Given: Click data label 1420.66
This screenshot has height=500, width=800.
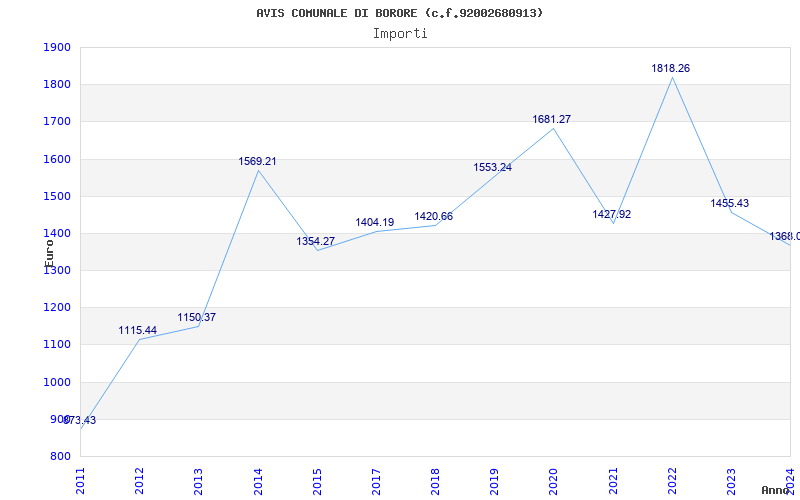Looking at the screenshot, I should [x=434, y=216].
